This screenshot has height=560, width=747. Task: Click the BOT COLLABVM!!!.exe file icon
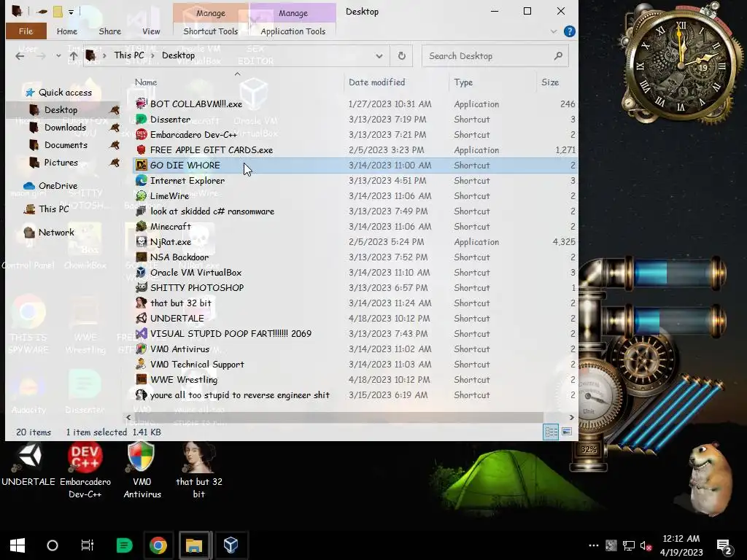(x=141, y=104)
